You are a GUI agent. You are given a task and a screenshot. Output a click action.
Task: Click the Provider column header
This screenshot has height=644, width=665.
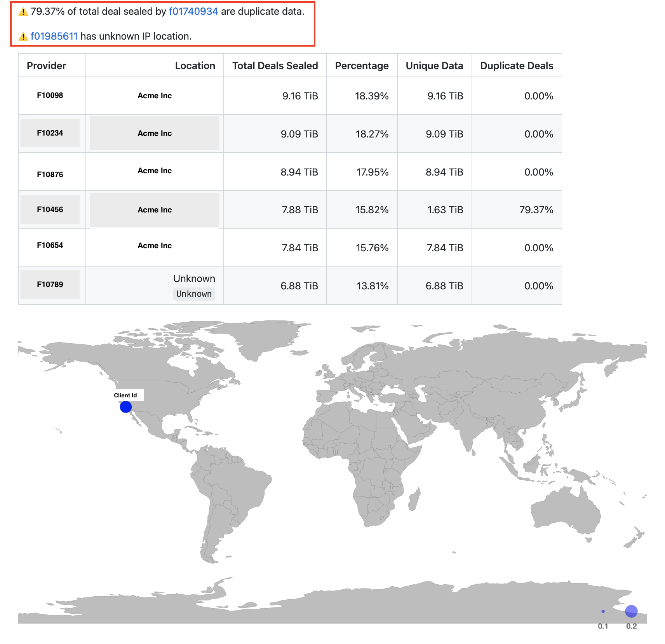click(x=47, y=66)
